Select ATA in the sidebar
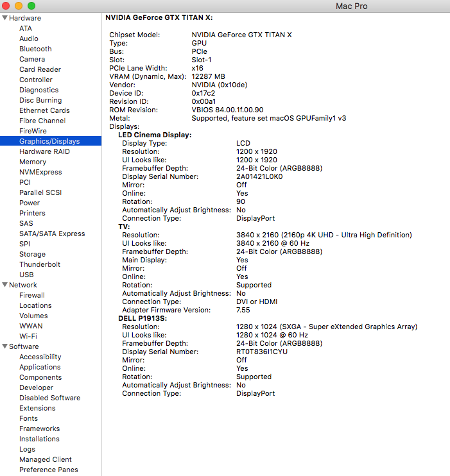The image size is (450, 476). [x=26, y=28]
